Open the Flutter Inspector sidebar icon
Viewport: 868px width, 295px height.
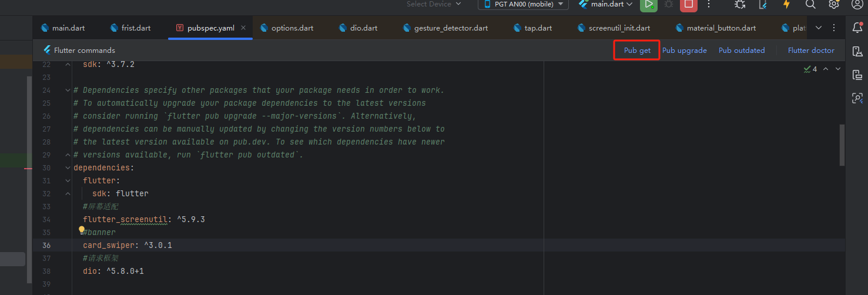click(857, 98)
